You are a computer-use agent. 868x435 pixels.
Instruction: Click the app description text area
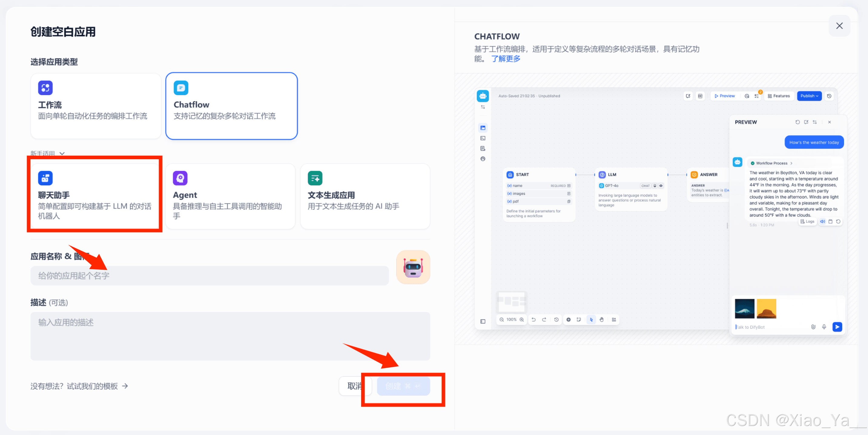[230, 336]
